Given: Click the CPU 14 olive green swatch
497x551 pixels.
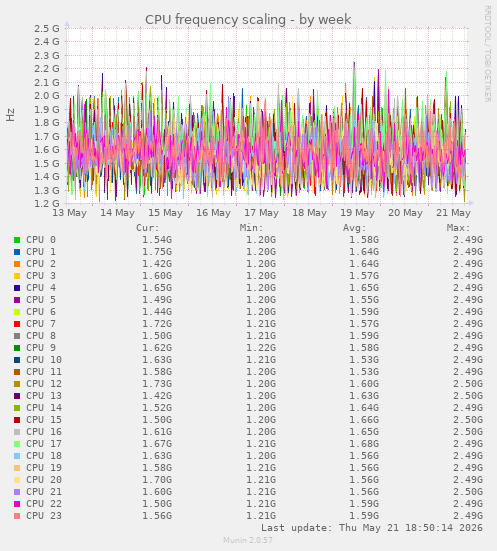Looking at the screenshot, I should click(17, 408).
